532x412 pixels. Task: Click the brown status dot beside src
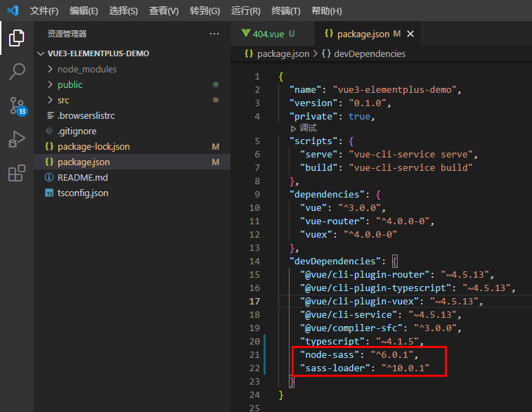tap(216, 100)
